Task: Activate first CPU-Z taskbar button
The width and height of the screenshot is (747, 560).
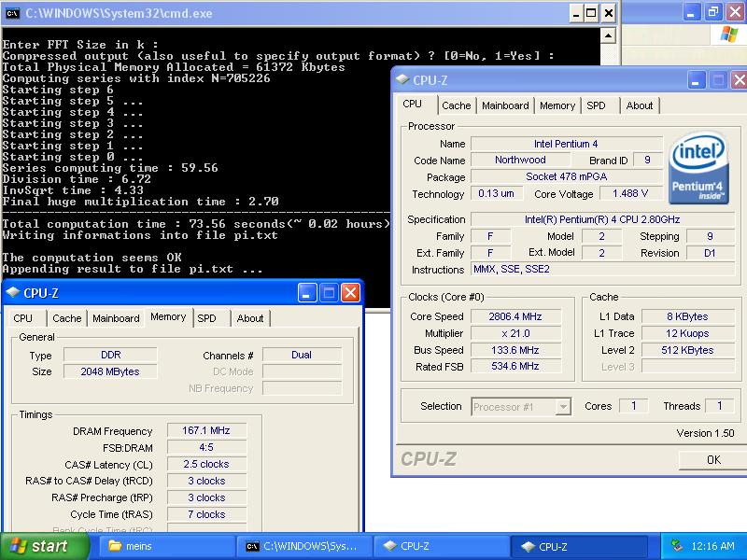Action: coord(441,546)
